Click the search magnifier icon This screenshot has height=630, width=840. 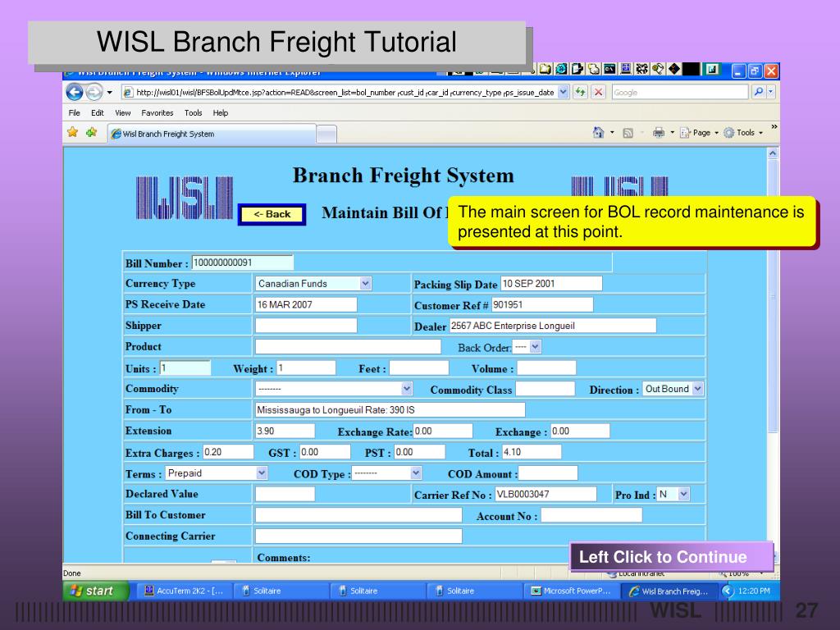759,92
